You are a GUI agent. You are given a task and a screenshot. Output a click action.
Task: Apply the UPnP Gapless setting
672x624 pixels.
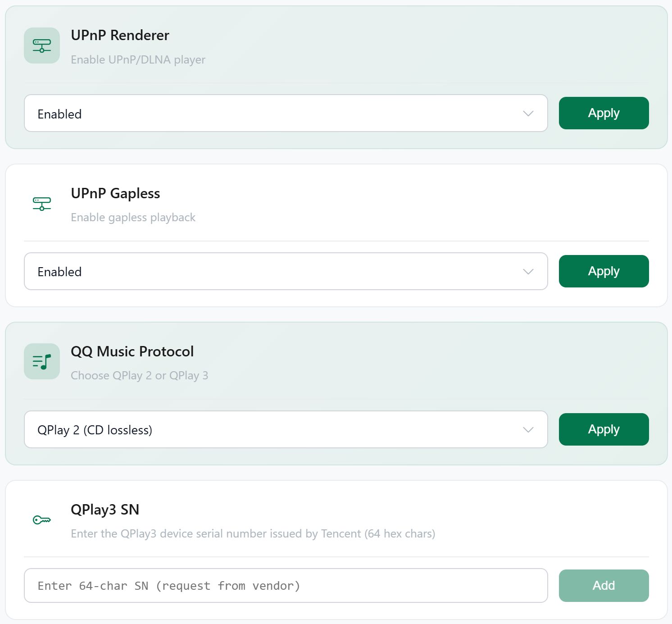(604, 271)
